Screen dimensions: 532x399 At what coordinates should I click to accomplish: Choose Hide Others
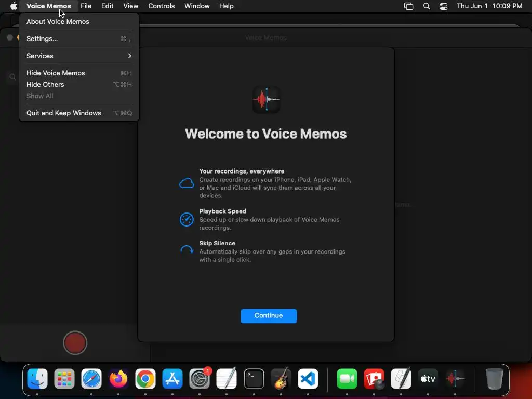click(79, 85)
